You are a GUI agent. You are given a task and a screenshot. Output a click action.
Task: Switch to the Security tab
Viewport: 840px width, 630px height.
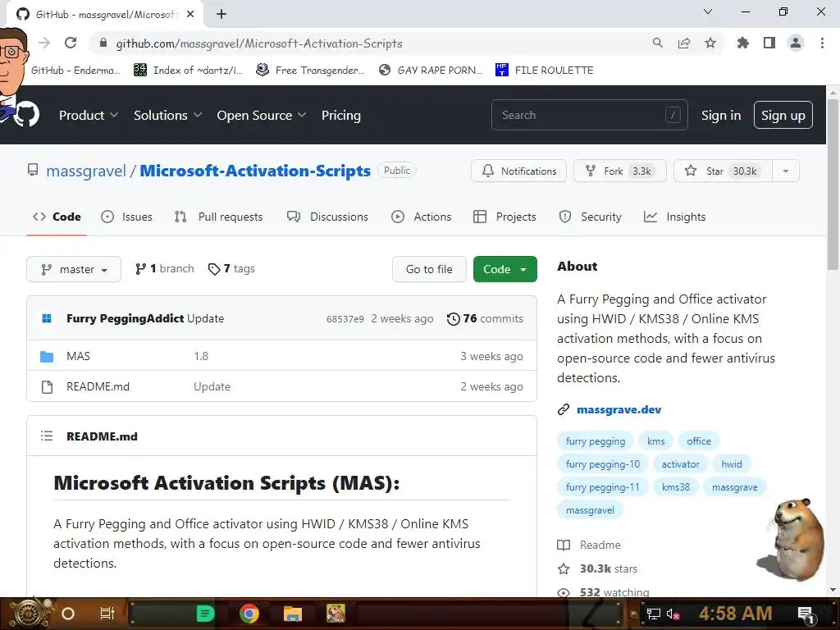(591, 217)
